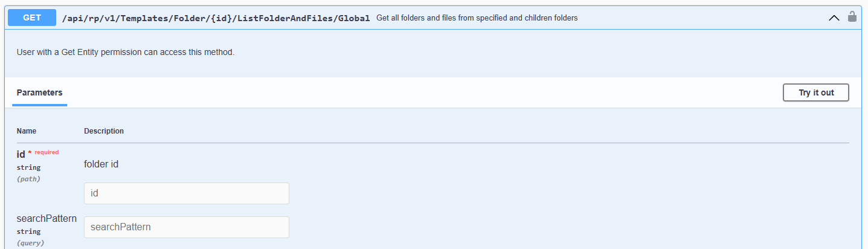Click the "Get all folders and files" summary

pos(477,18)
